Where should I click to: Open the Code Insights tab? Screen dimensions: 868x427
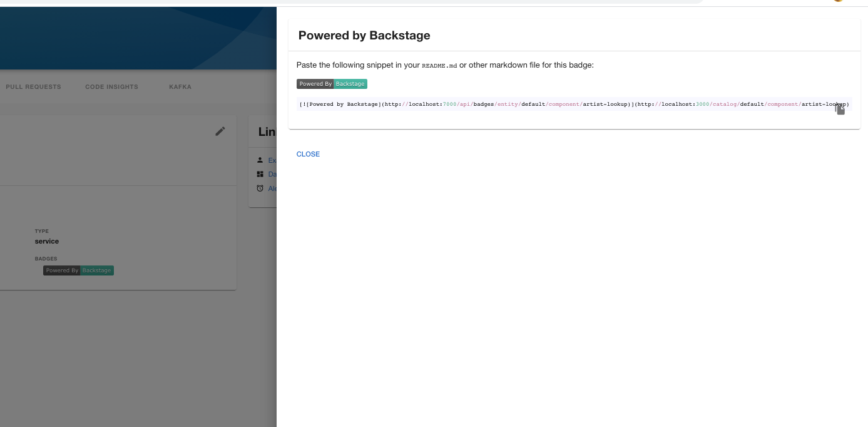[x=112, y=87]
